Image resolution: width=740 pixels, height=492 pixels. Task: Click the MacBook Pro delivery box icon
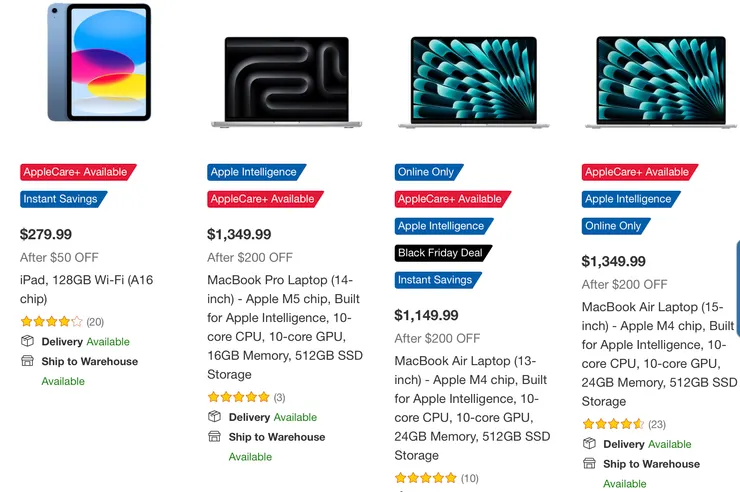(215, 417)
